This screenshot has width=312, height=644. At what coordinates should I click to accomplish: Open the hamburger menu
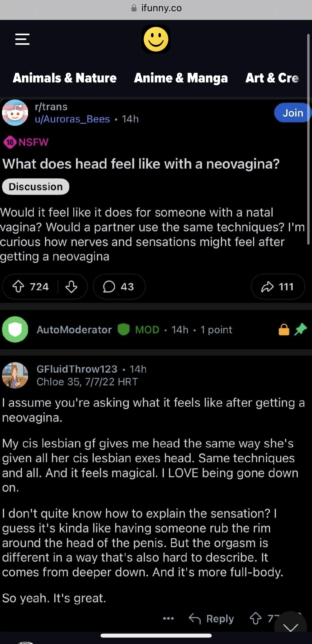(x=22, y=39)
